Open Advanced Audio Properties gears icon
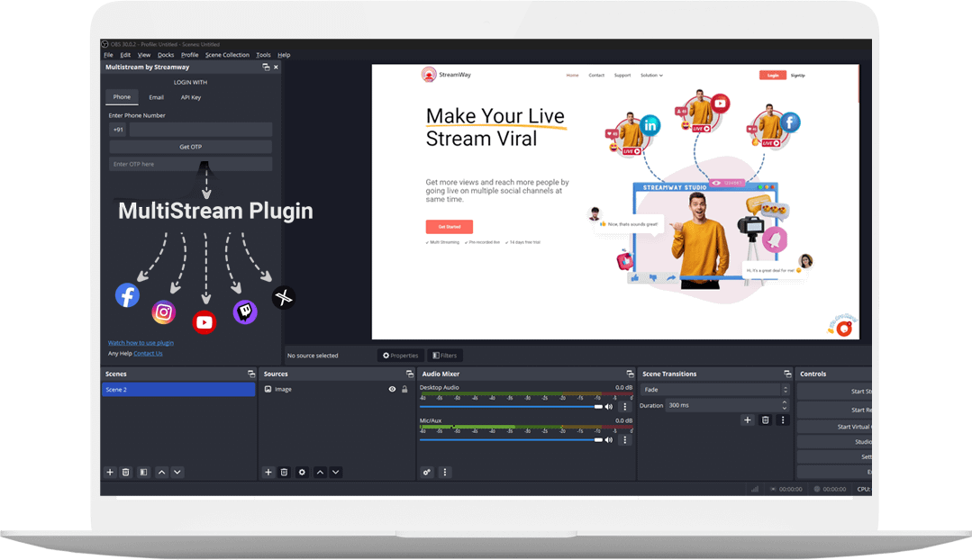This screenshot has width=972, height=560. tap(427, 472)
